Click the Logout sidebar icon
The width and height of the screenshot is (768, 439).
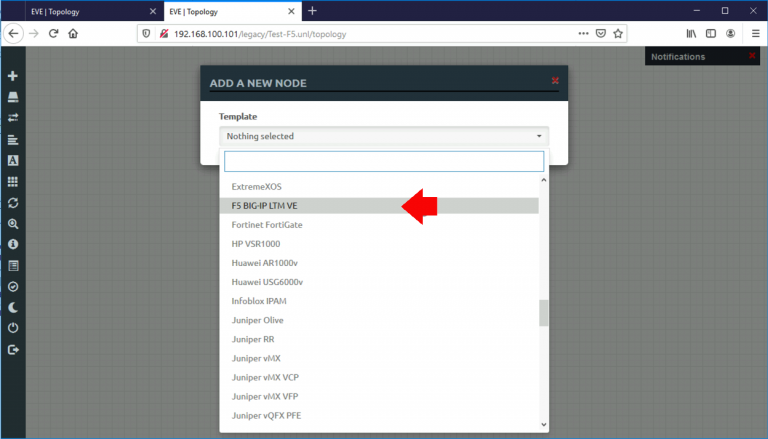tap(13, 349)
